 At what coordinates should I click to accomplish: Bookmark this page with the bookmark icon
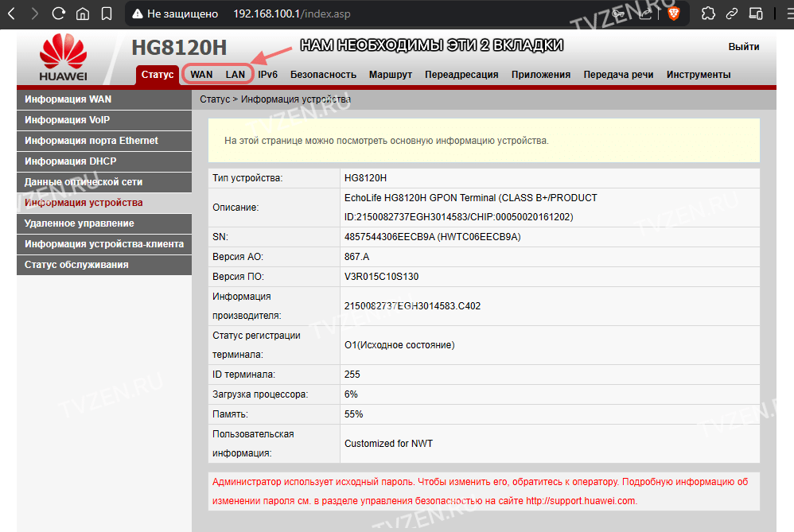(107, 14)
